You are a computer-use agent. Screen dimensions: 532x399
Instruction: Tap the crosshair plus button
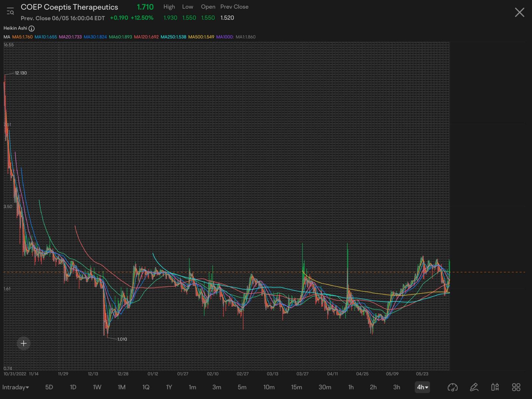[24, 343]
